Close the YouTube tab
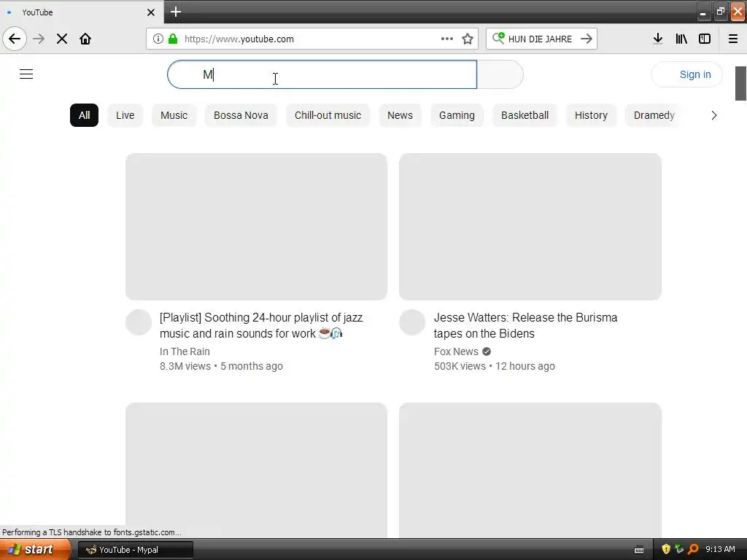Screen dimensions: 747x560 pos(151,12)
